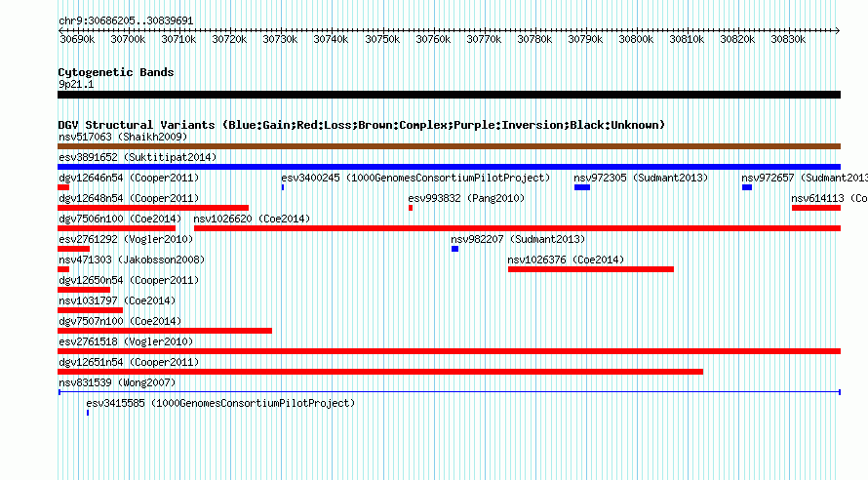Click the Cytogenetic Bands track title

click(116, 72)
